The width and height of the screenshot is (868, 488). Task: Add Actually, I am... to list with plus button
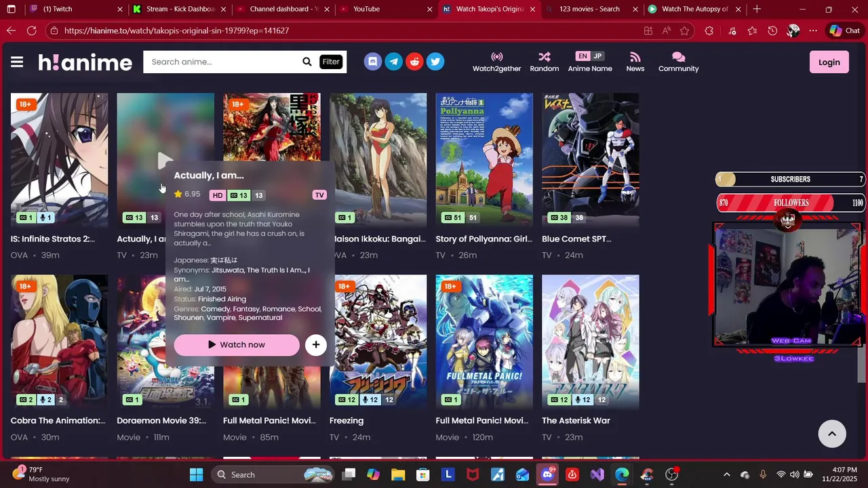[x=315, y=345]
